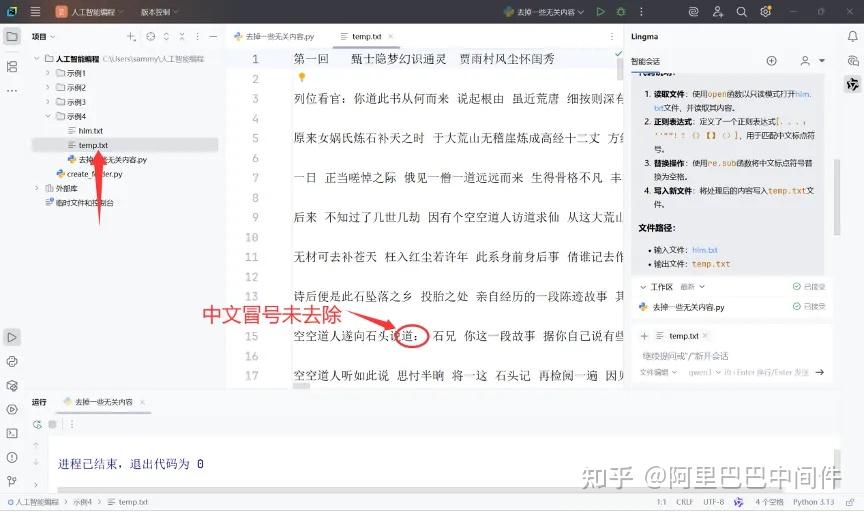Open the chat bubbles icon on right bar

pos(852,61)
